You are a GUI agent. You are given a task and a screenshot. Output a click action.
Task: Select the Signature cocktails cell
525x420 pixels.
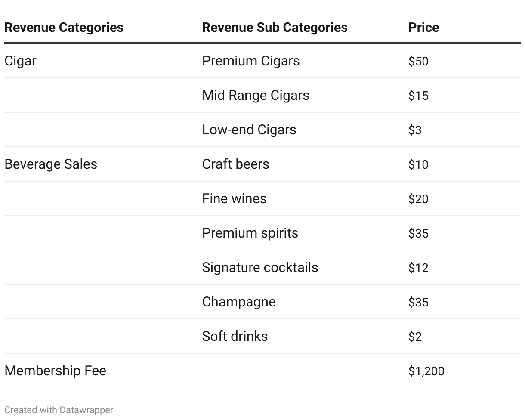coord(260,268)
